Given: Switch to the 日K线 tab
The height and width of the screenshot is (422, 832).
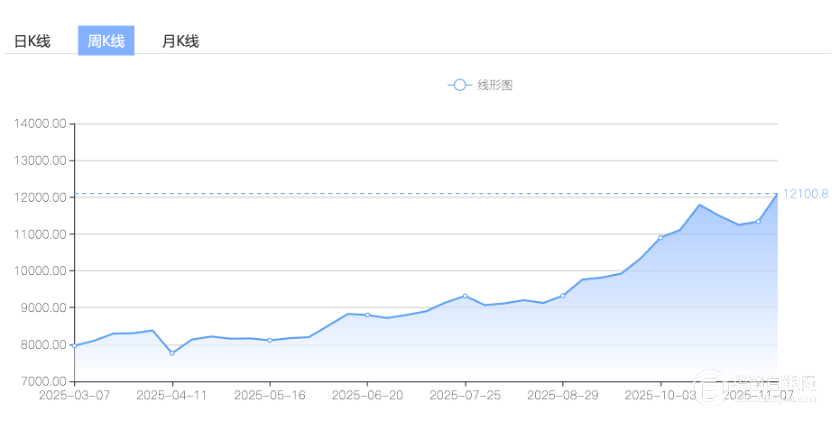Looking at the screenshot, I should [32, 41].
